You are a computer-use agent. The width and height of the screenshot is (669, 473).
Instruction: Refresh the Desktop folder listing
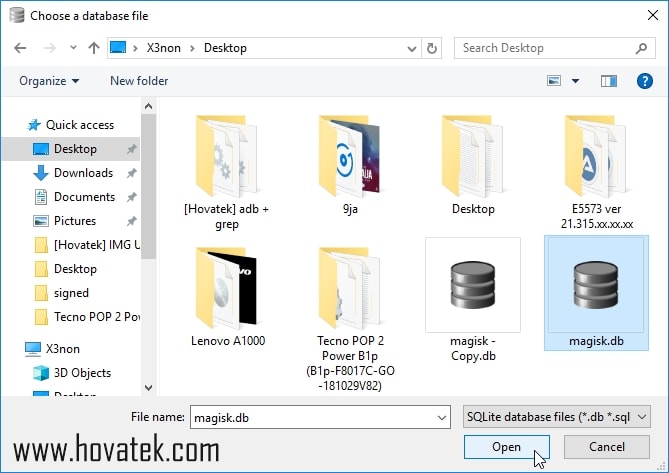click(x=431, y=48)
